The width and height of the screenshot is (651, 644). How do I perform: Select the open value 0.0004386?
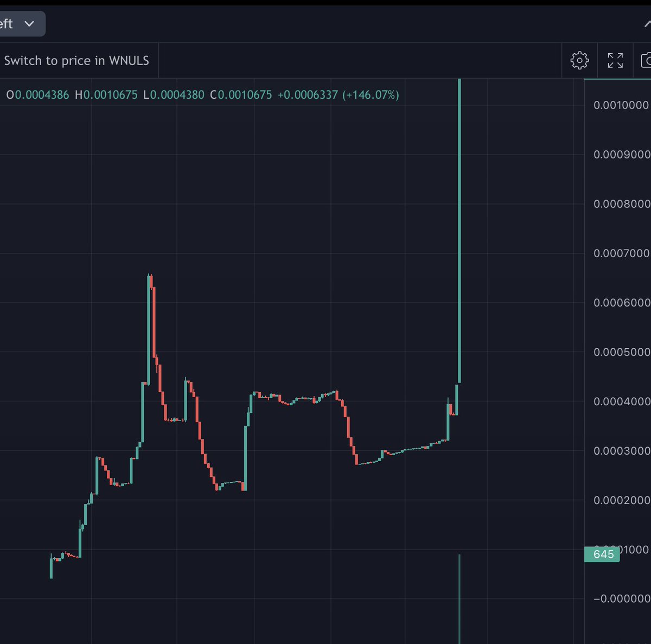(42, 95)
